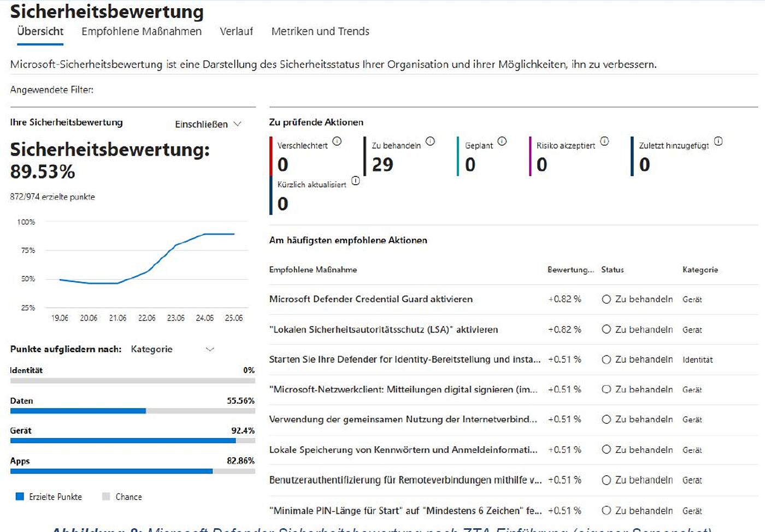This screenshot has height=532, width=765.
Task: Click info icon beside Kürzlich aktualisiert
Action: (356, 181)
